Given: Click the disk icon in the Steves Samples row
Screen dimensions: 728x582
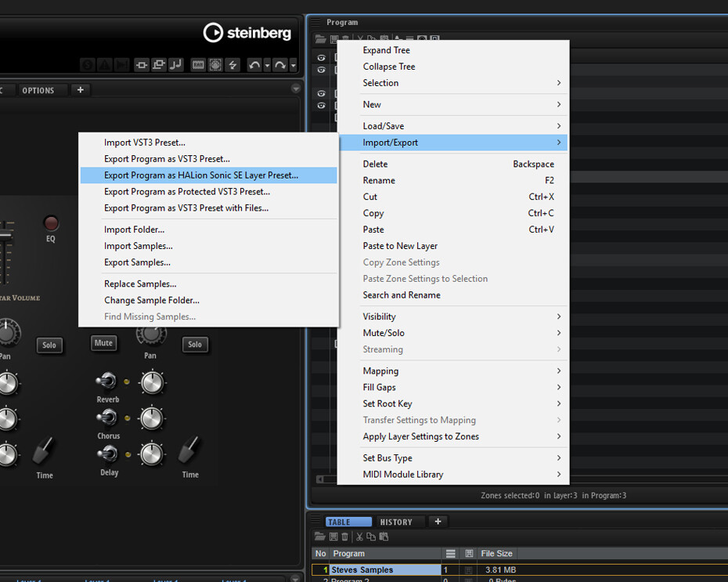Looking at the screenshot, I should pyautogui.click(x=468, y=570).
